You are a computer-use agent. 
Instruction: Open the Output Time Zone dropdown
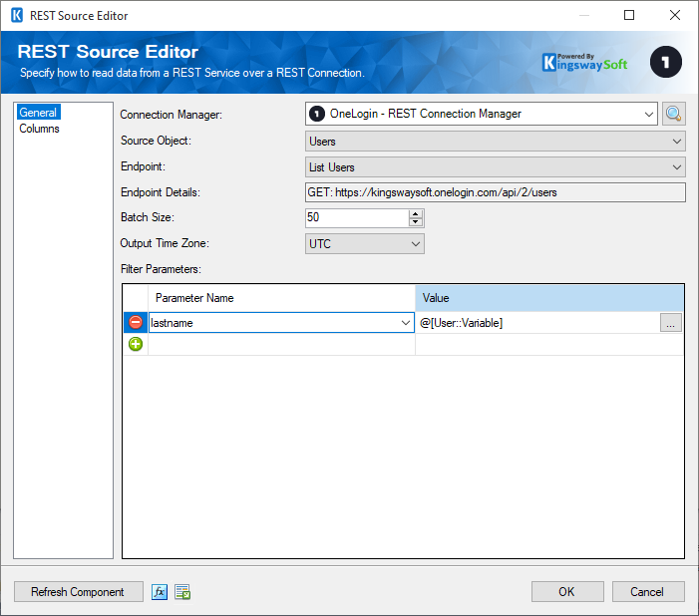[x=415, y=244]
